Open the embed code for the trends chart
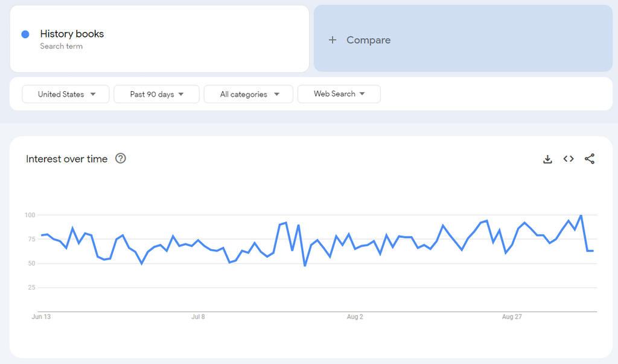The width and height of the screenshot is (618, 364). point(569,159)
